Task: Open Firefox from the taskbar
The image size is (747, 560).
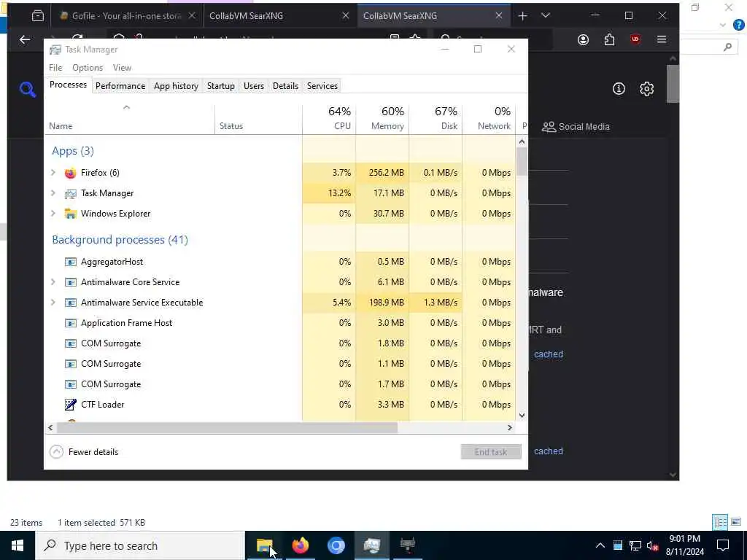Action: tap(300, 545)
